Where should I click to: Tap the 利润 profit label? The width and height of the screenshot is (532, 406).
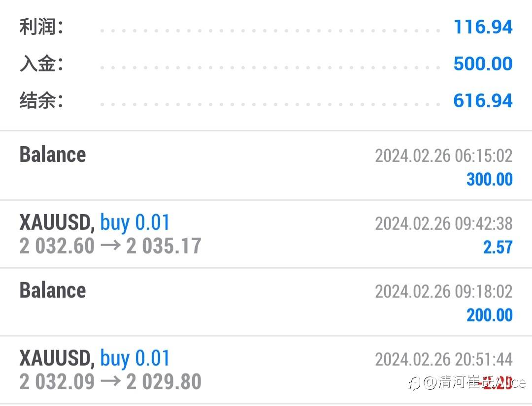(x=41, y=27)
